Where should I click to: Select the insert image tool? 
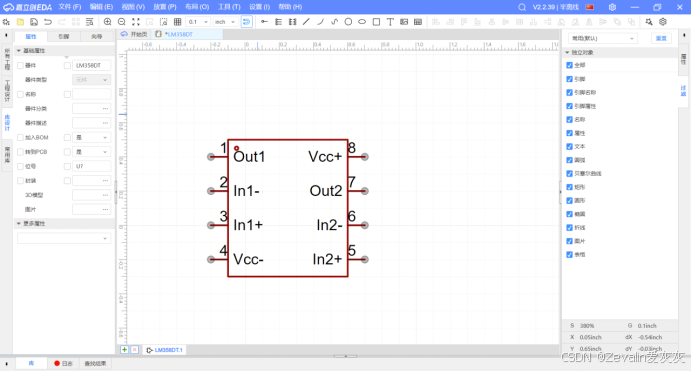click(x=404, y=22)
